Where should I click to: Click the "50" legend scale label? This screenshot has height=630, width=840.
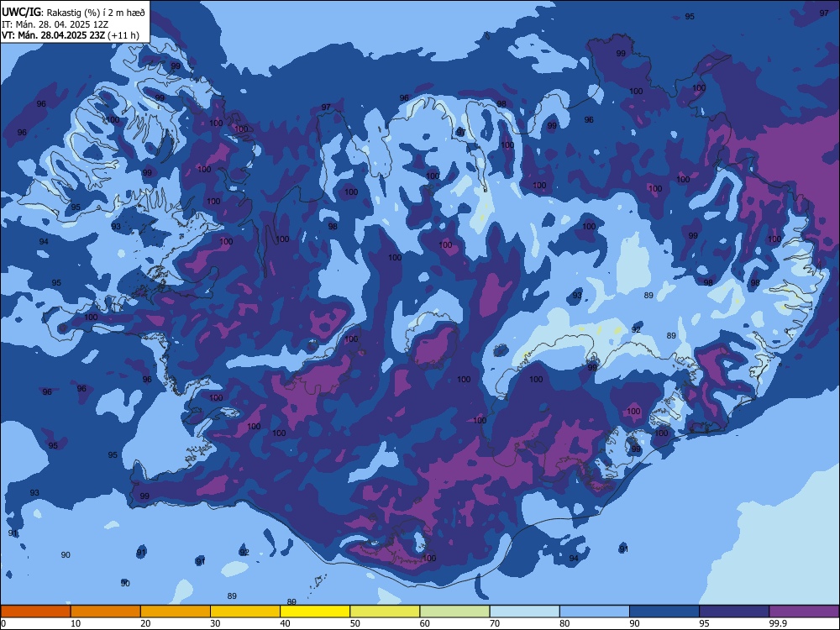tap(354, 623)
